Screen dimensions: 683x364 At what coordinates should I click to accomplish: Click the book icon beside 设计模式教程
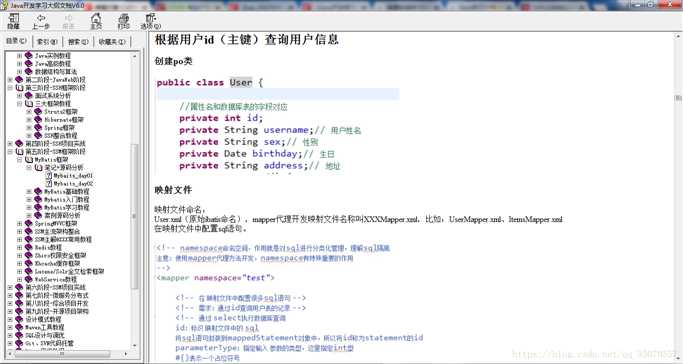click(x=19, y=319)
